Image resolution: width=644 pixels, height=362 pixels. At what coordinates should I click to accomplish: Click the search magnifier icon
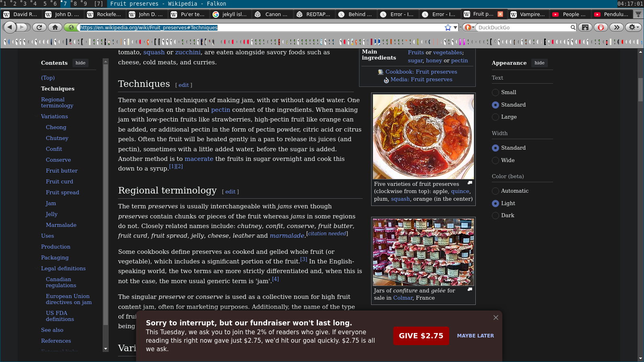pos(573,27)
